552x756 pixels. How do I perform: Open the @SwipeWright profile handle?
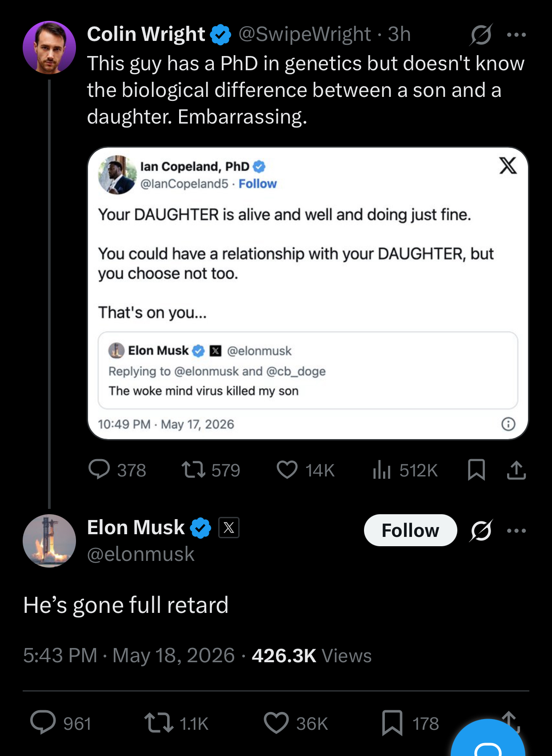coord(304,34)
